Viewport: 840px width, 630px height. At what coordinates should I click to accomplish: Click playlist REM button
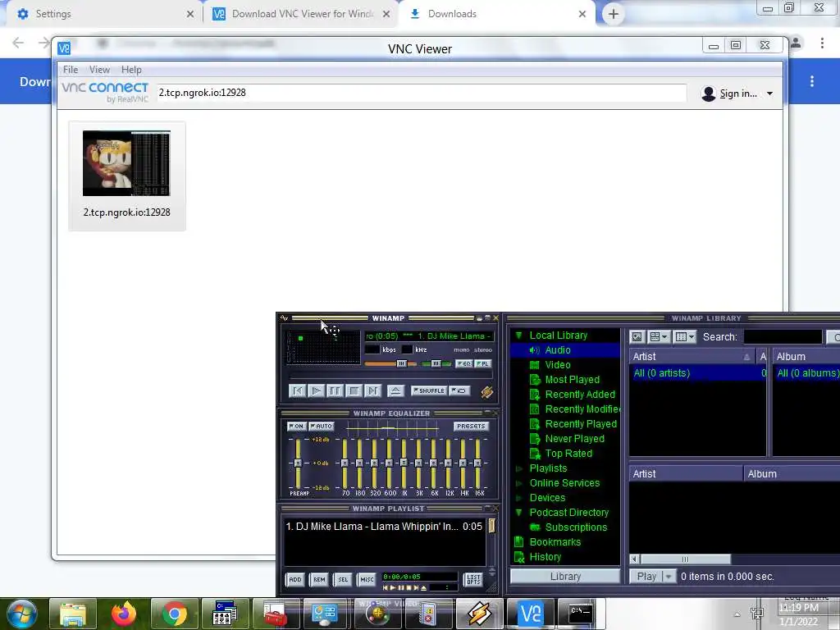tap(319, 580)
